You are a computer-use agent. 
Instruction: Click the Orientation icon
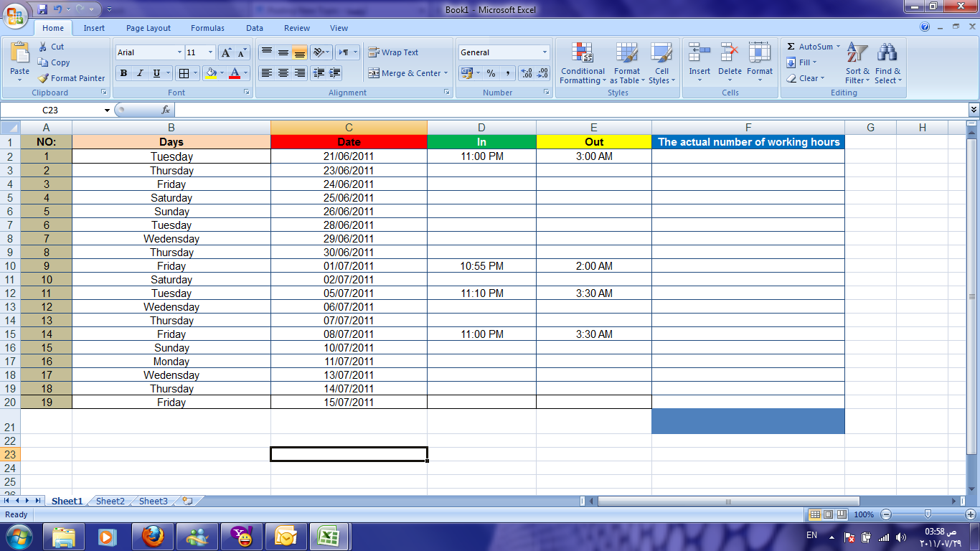(x=319, y=52)
